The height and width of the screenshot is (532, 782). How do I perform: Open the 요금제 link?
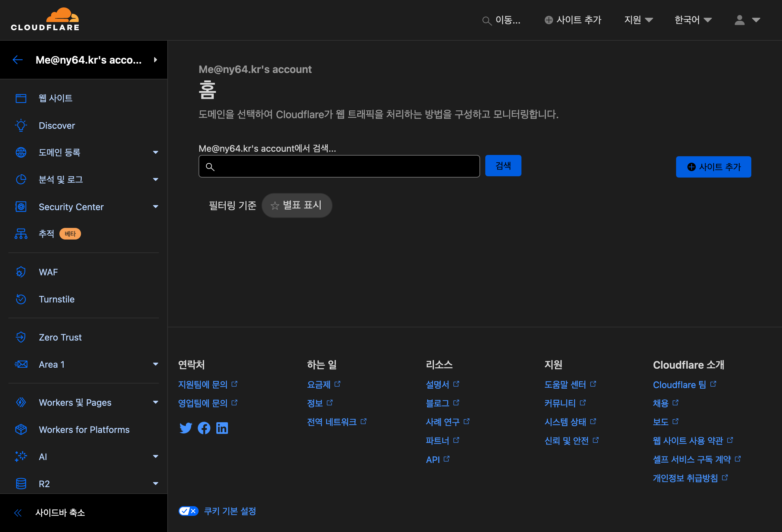[324, 384]
